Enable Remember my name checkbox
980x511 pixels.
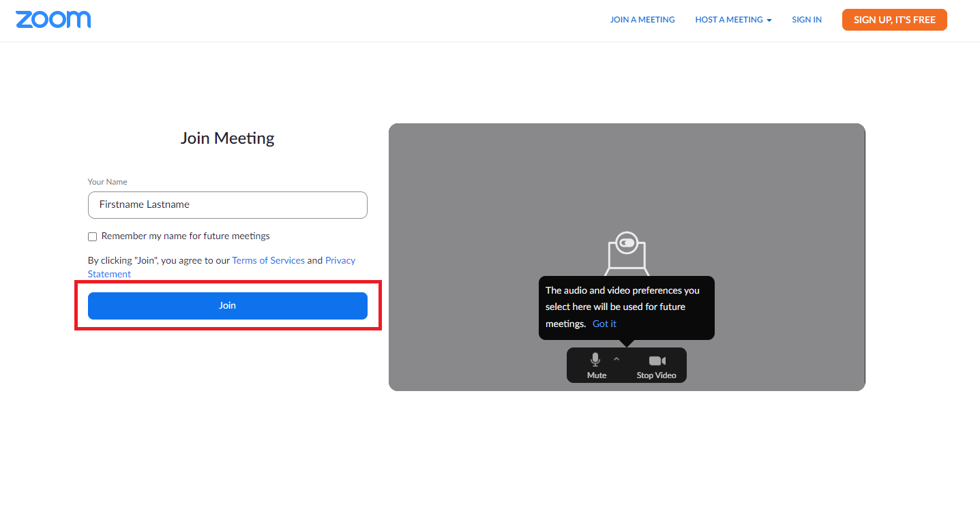tap(93, 237)
